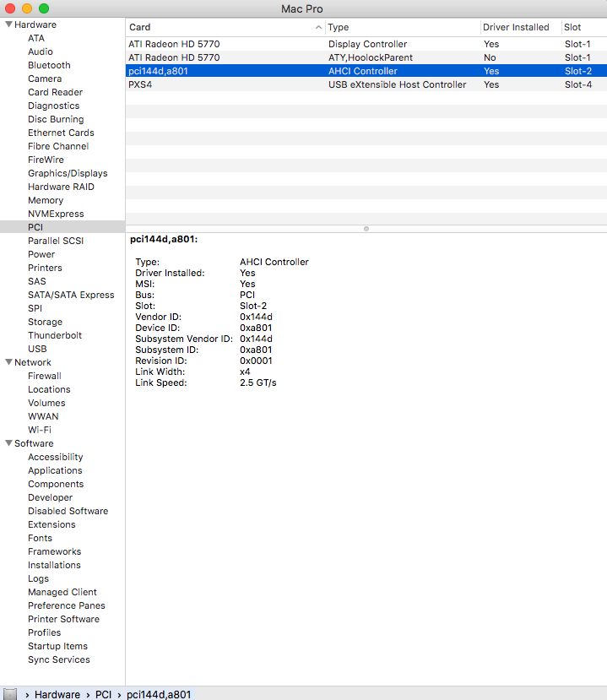Click the pane splitter handle dot
607x700 pixels.
click(366, 229)
